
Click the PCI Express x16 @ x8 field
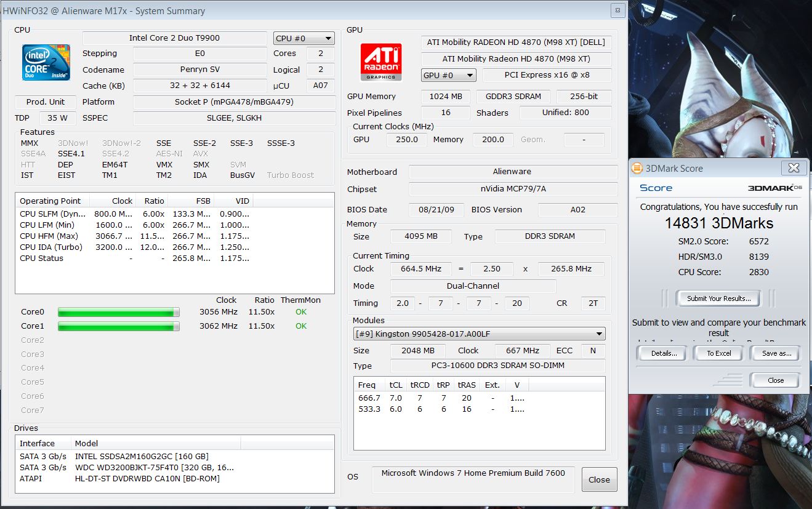(547, 75)
